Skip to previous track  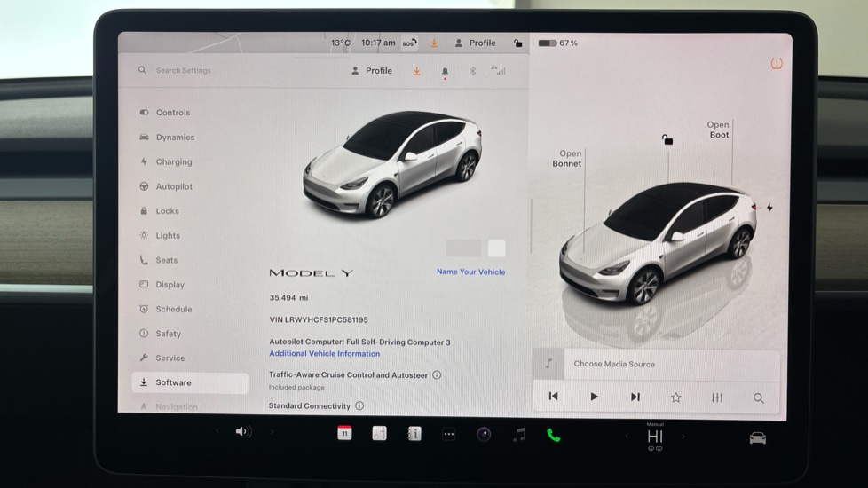tap(553, 397)
